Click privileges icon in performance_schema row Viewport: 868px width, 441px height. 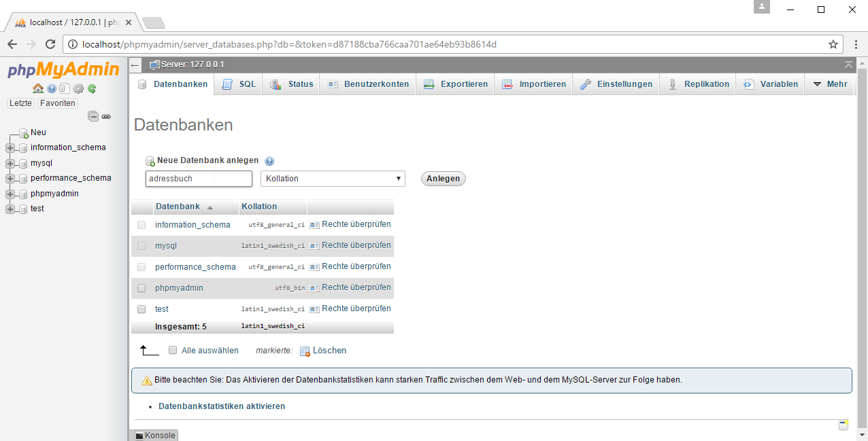pos(314,267)
